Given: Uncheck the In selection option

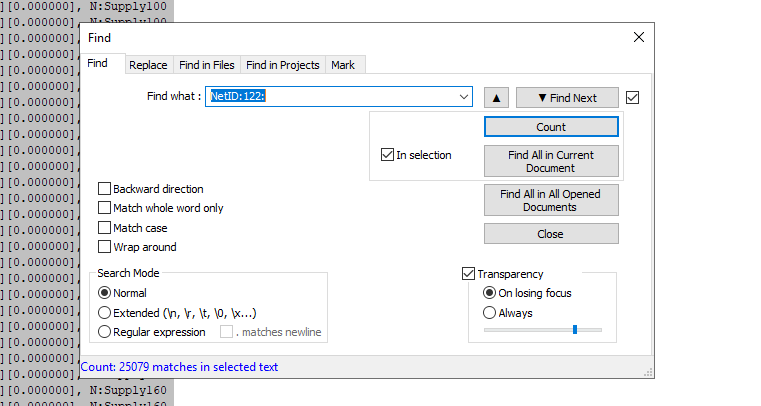Looking at the screenshot, I should coord(387,155).
